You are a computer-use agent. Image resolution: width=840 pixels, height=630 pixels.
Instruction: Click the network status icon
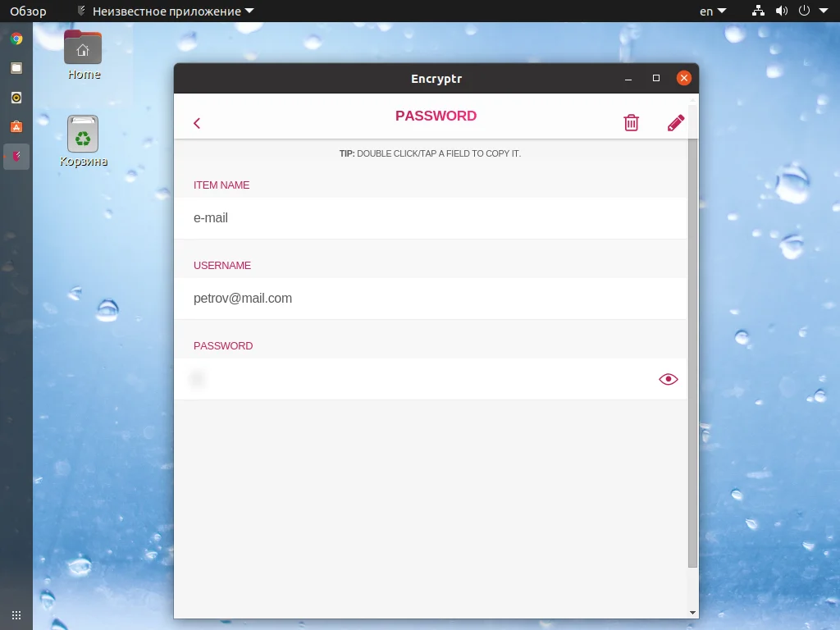pos(758,11)
